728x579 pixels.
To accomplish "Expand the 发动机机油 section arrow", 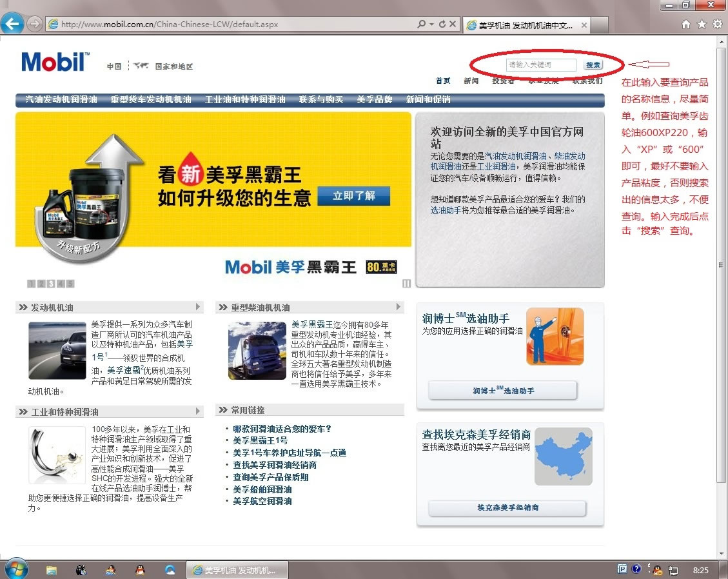I will click(198, 307).
